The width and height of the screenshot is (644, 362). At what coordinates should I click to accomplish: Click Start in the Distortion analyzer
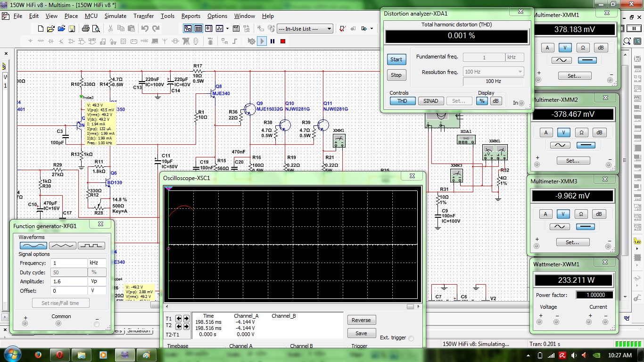pos(396,59)
